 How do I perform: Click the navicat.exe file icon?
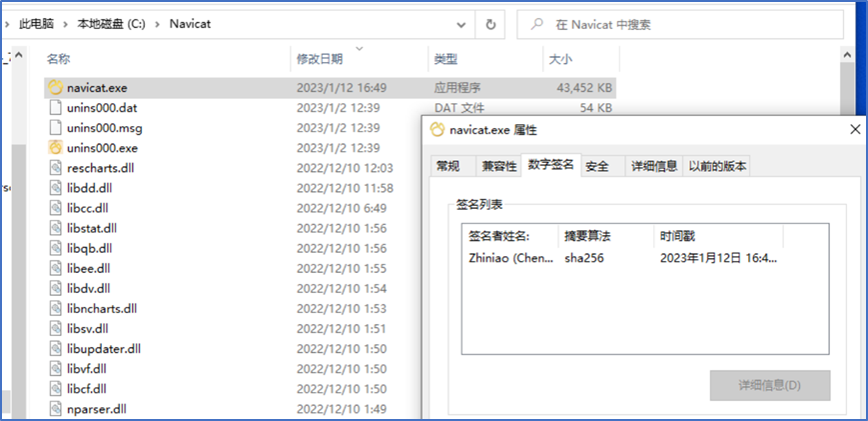(x=55, y=88)
